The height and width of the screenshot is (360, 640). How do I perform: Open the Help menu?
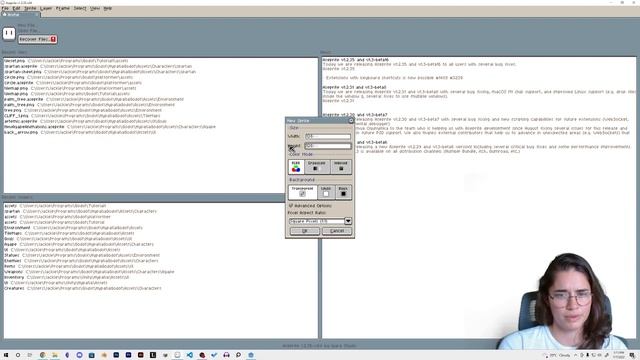[107, 8]
